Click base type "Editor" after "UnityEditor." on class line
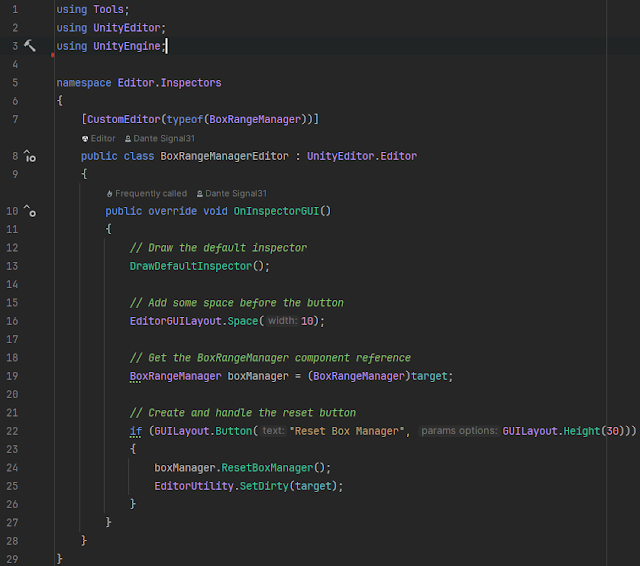This screenshot has width=640, height=566. pos(398,156)
